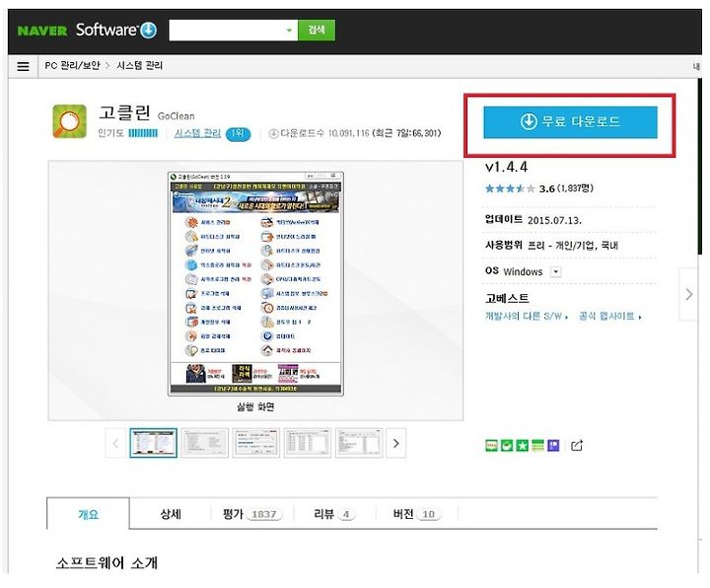Click the 고베스트 developer name
The image size is (710, 588).
click(507, 298)
